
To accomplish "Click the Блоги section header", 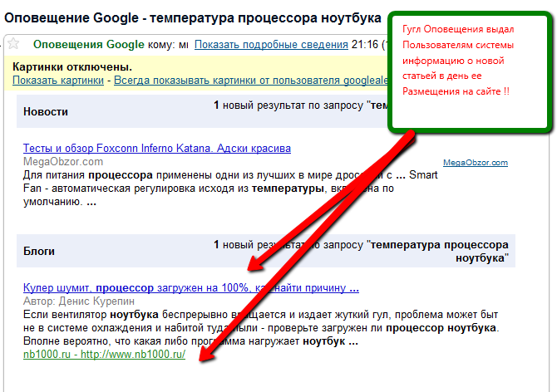I will 39,250.
